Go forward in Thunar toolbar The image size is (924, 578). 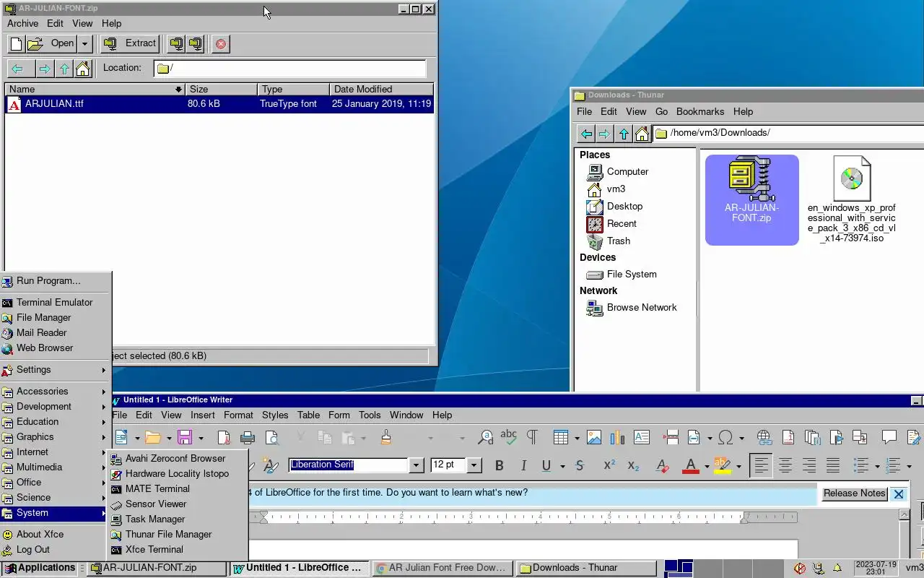tap(605, 134)
